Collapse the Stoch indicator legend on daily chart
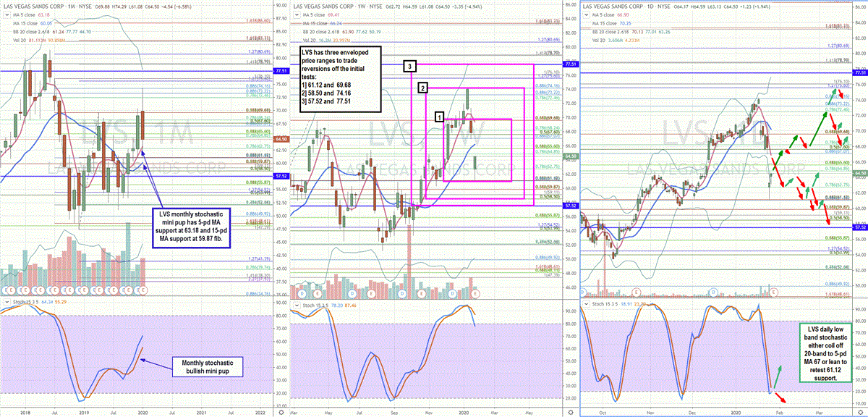Screen dimensions: 868x417 point(586,305)
